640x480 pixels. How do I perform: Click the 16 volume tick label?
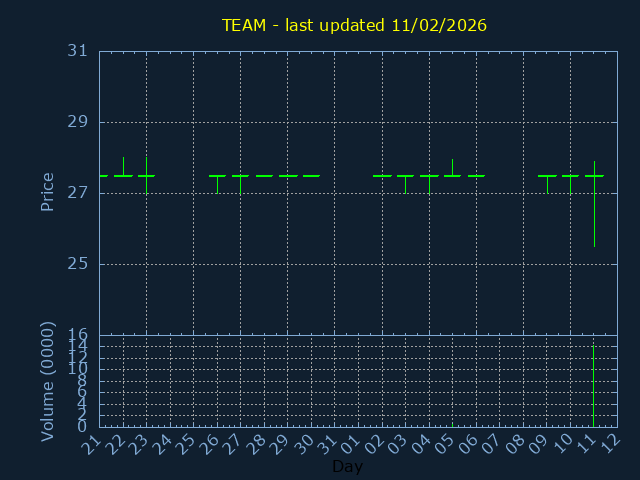[78, 335]
